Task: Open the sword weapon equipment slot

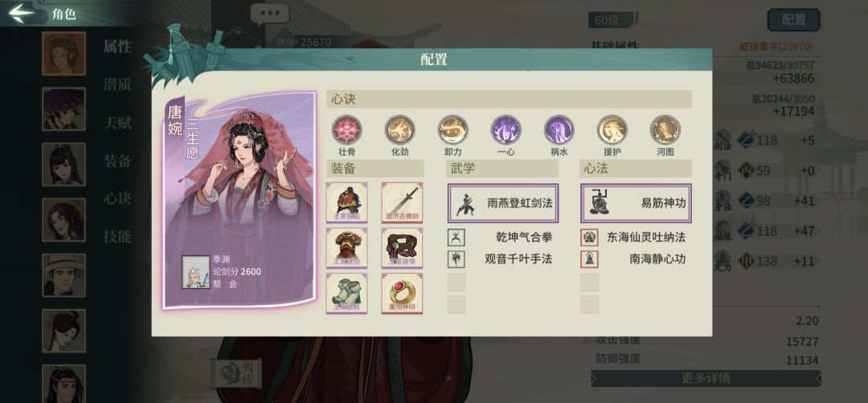Action: [x=402, y=202]
